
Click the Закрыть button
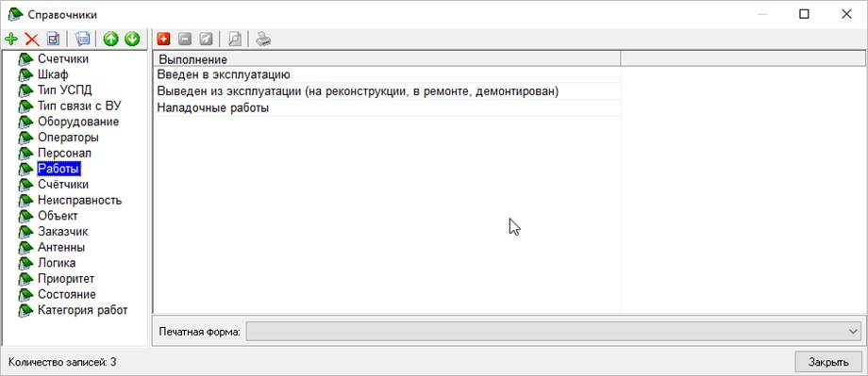(828, 362)
